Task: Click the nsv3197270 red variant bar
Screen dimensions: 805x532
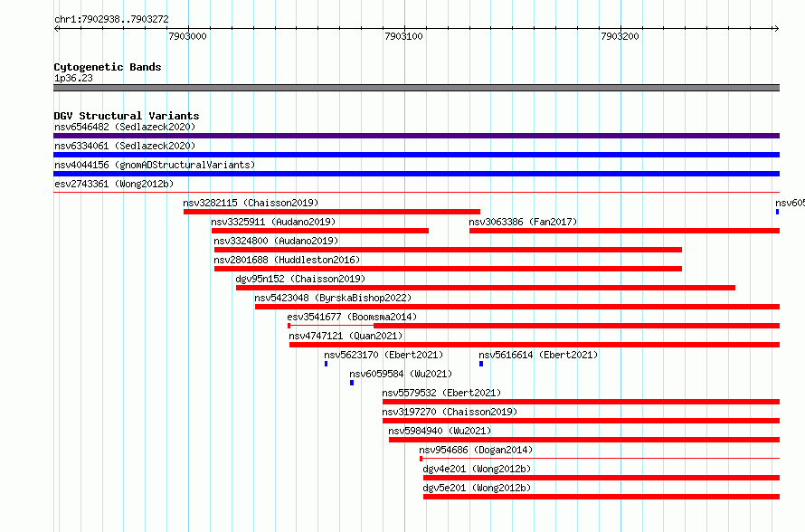Action: (x=582, y=421)
